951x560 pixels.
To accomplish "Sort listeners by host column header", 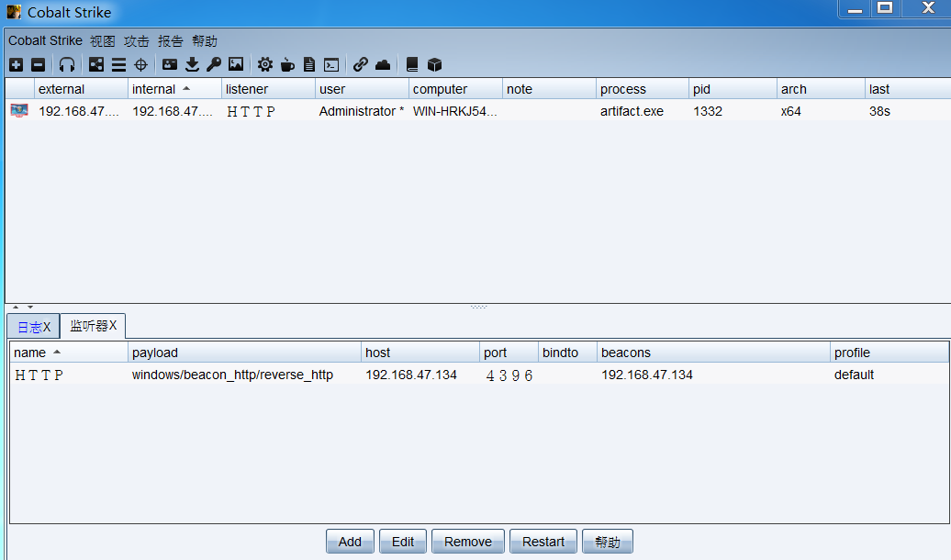I will (x=420, y=353).
